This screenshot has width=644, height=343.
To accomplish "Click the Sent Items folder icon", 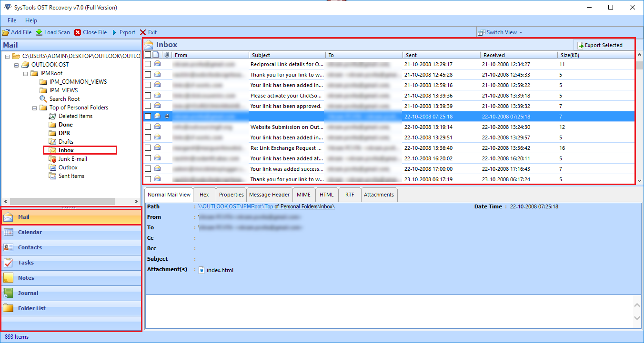I will click(x=52, y=176).
